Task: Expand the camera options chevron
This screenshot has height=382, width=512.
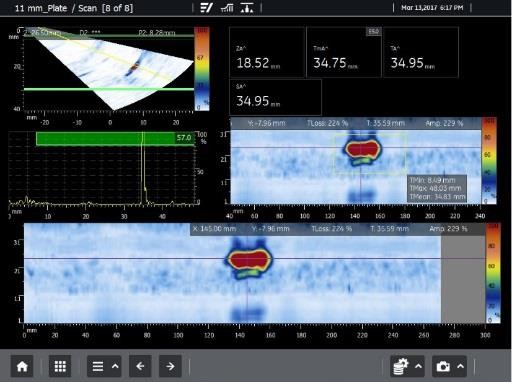Action: pyautogui.click(x=461, y=366)
